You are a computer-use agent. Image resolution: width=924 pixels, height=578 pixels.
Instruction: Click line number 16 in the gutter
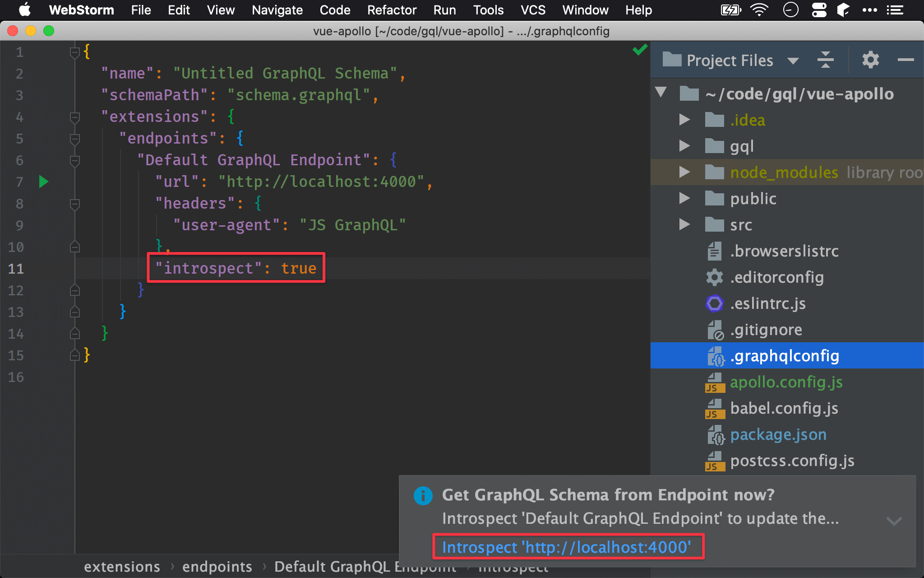[16, 377]
